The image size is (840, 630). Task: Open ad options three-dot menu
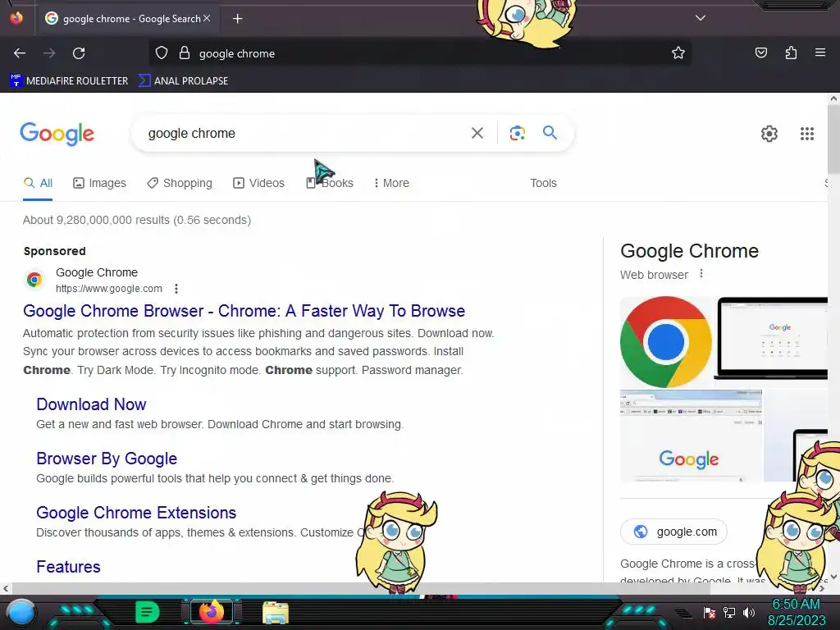pyautogui.click(x=176, y=289)
